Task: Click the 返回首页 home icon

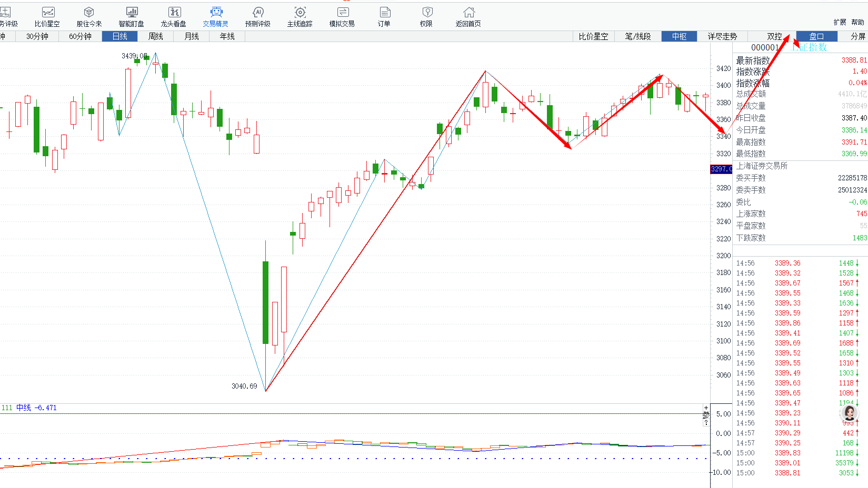Action: [x=468, y=13]
